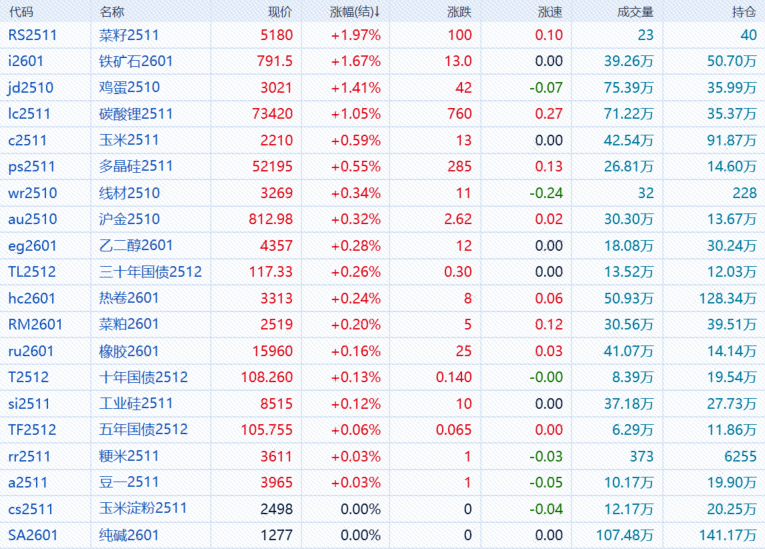Viewport: 765px width, 549px height.
Task: Click the 多晶硅2511 name
Action: [136, 166]
